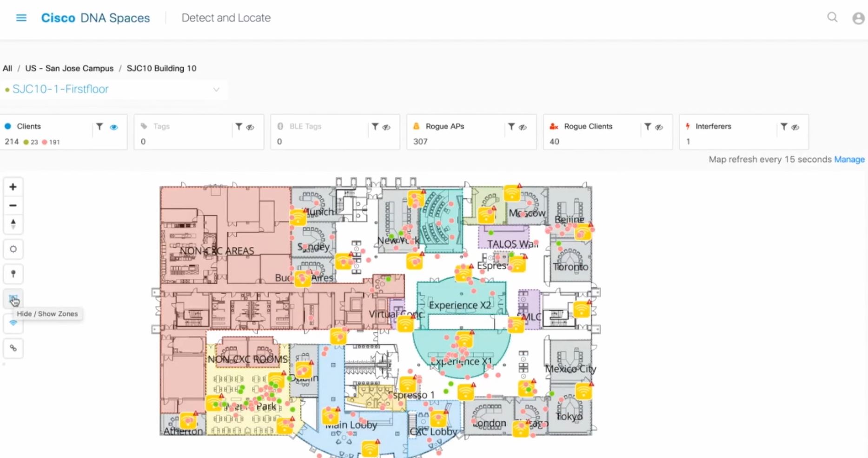Click the Mexico City room label
This screenshot has height=458, width=868.
tap(570, 369)
